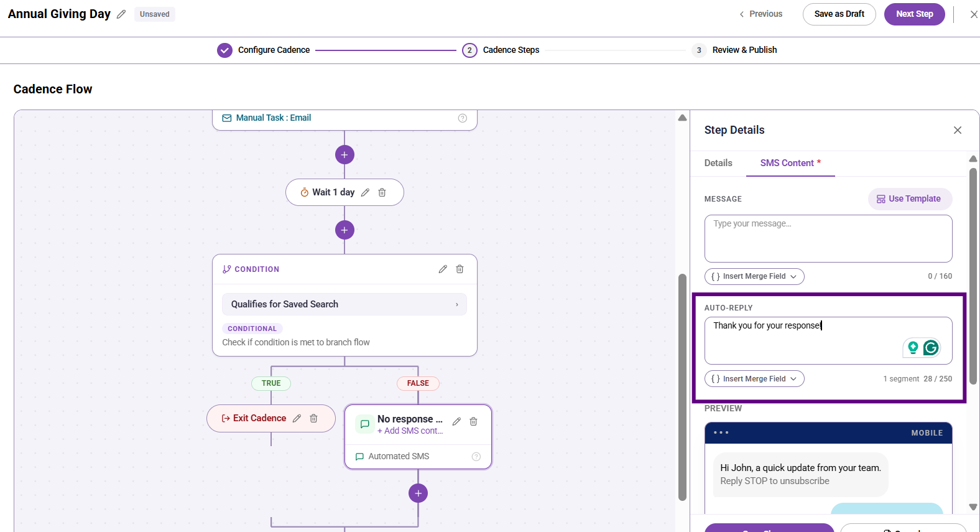The height and width of the screenshot is (532, 980).
Task: Delete the No response SMS step
Action: tap(473, 421)
